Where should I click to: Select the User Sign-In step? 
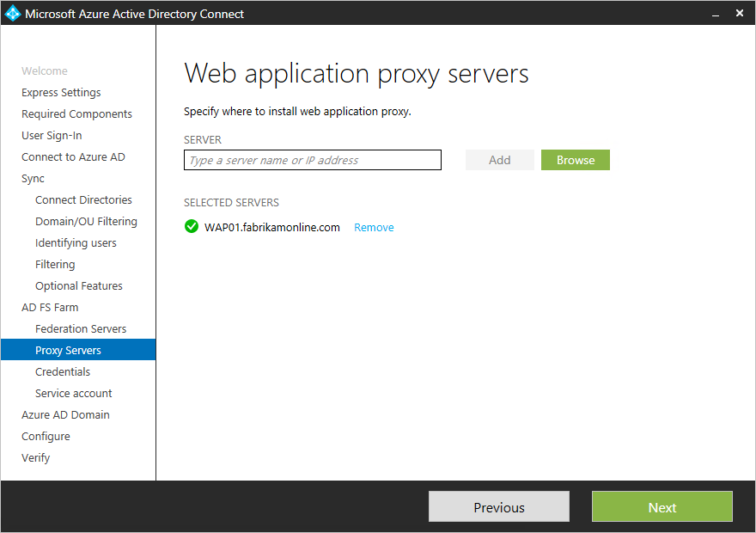(52, 136)
